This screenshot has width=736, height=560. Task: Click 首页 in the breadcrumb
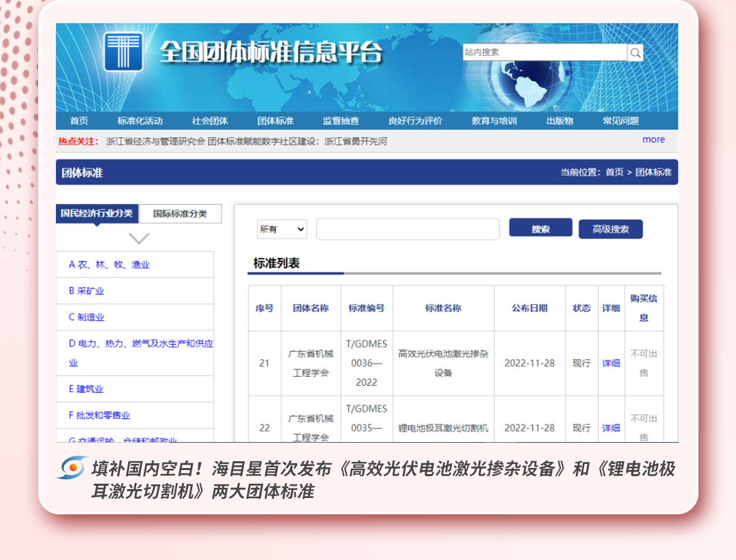click(x=615, y=172)
